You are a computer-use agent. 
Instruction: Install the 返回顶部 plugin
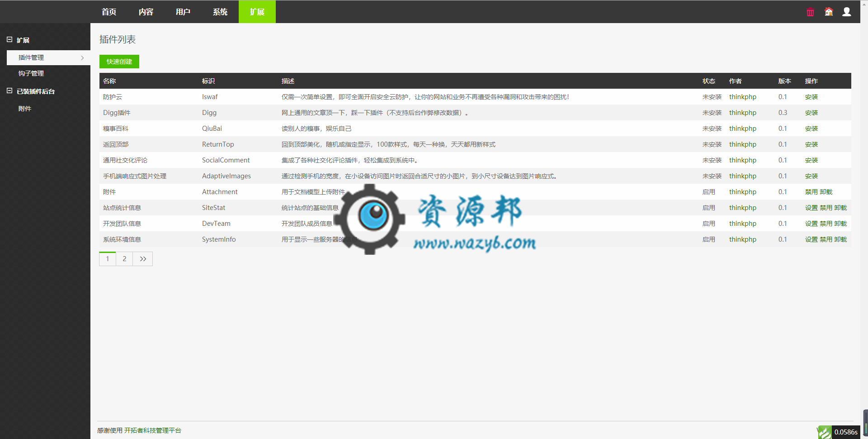[x=811, y=144]
